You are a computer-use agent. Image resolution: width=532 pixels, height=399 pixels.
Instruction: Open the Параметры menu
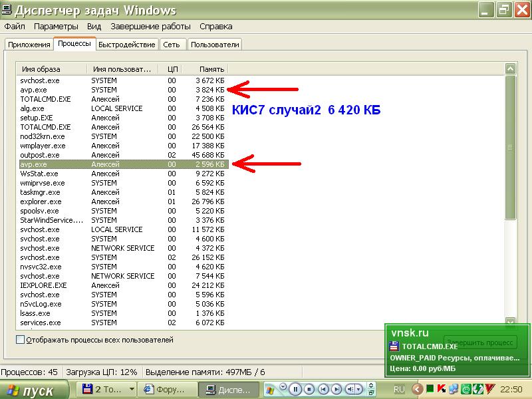[x=57, y=27]
